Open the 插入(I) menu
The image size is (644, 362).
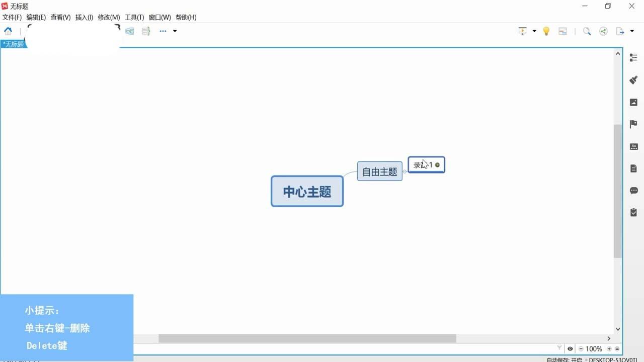84,17
